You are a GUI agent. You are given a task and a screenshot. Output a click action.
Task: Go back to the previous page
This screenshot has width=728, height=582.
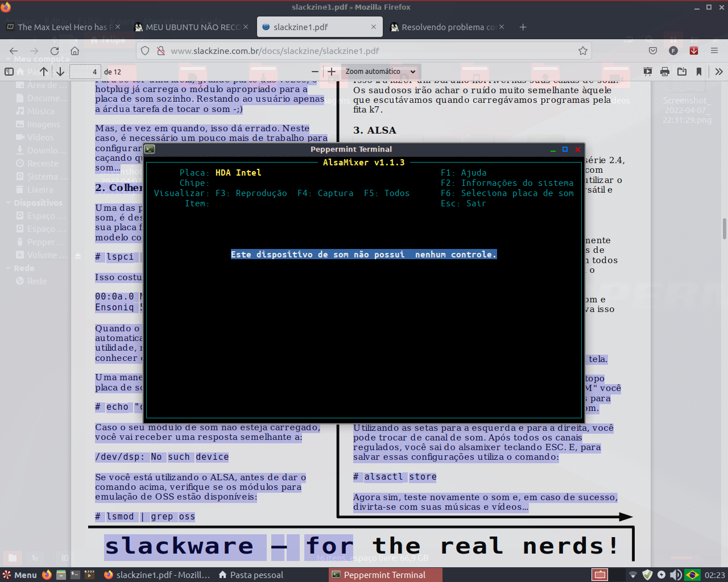coord(14,51)
